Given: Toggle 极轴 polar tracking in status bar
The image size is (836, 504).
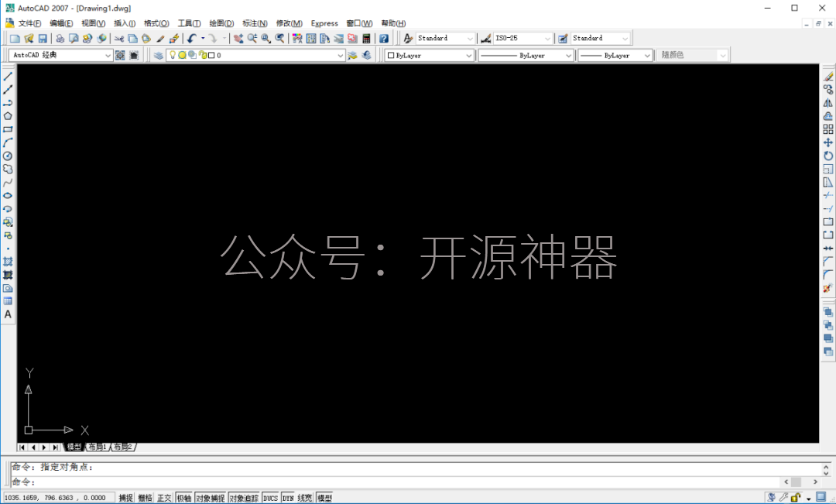Looking at the screenshot, I should 184,498.
